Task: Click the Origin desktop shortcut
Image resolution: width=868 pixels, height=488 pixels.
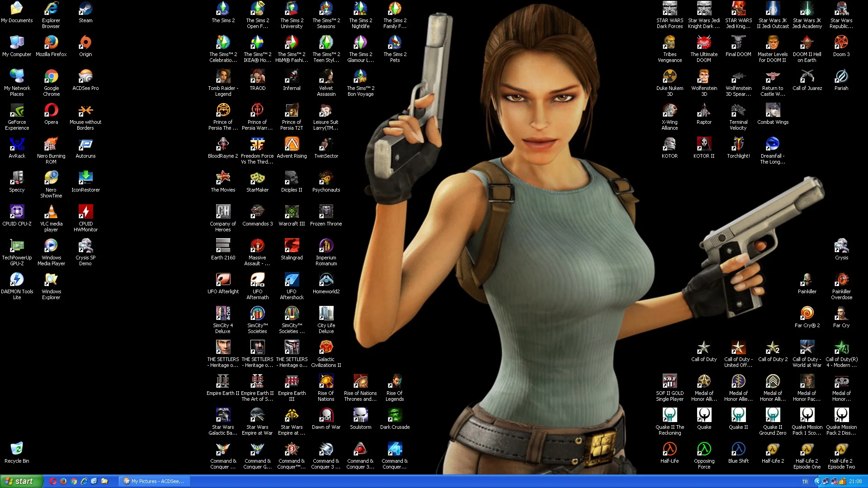Action: pyautogui.click(x=85, y=46)
